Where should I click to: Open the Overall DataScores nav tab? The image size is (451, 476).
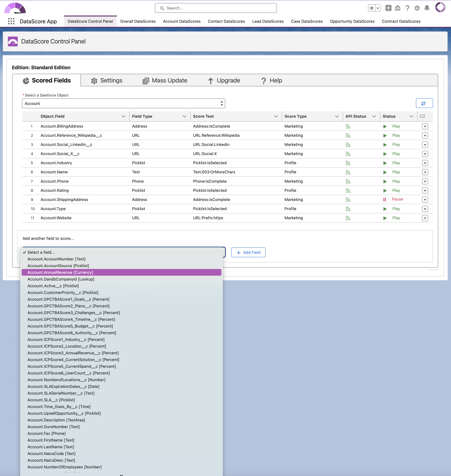point(138,21)
